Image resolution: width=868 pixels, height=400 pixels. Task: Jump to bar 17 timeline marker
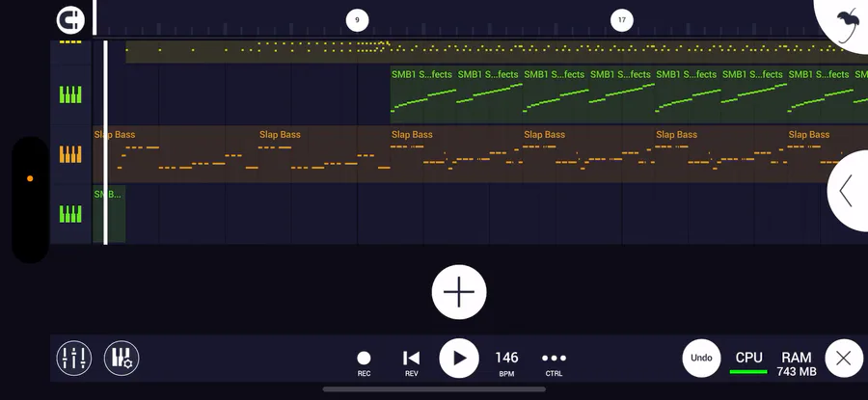point(622,20)
